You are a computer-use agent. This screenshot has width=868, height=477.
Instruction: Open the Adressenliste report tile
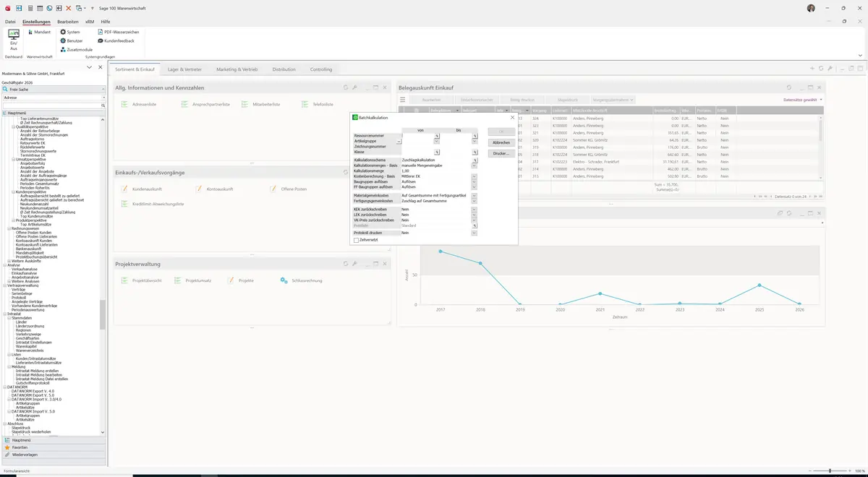coord(140,105)
